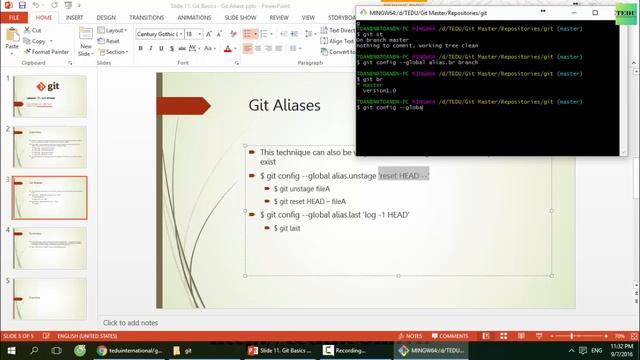Viewport: 640px width, 360px height.
Task: Open the Columns dropdown in Paragraph group
Action: [295, 49]
